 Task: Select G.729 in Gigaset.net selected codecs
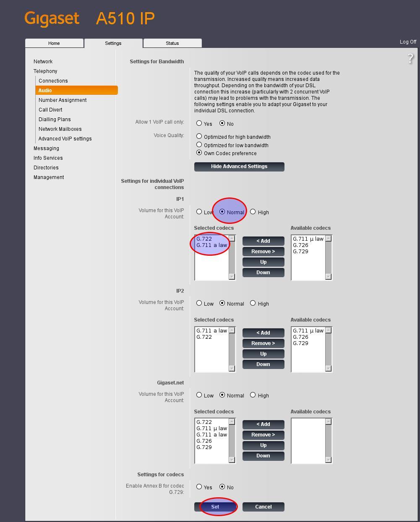[204, 447]
